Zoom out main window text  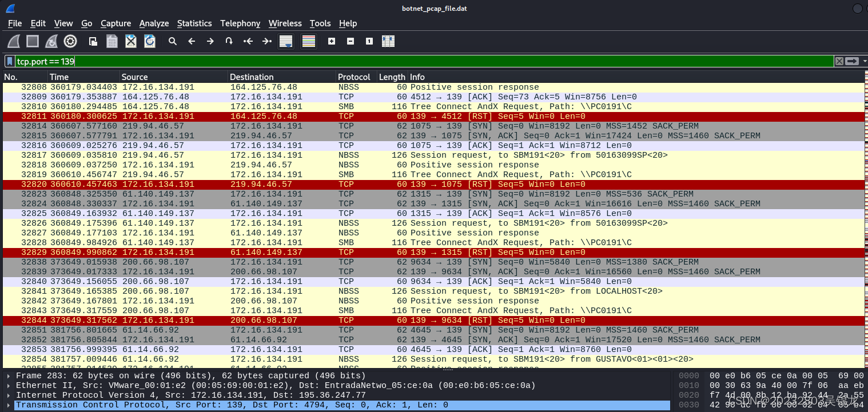351,41
